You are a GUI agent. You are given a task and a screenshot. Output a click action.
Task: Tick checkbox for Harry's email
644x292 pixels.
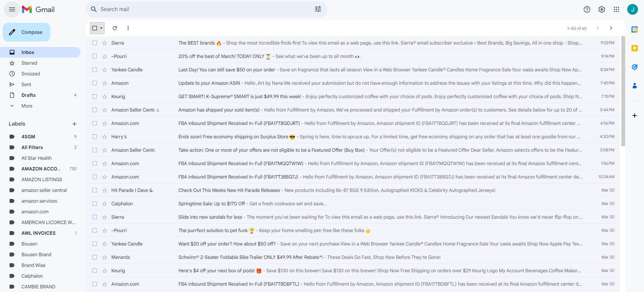click(x=95, y=137)
